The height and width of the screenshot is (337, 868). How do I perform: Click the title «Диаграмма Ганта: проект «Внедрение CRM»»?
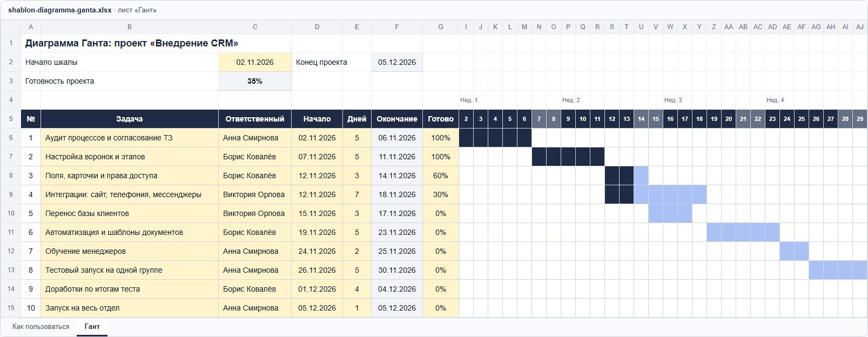132,43
